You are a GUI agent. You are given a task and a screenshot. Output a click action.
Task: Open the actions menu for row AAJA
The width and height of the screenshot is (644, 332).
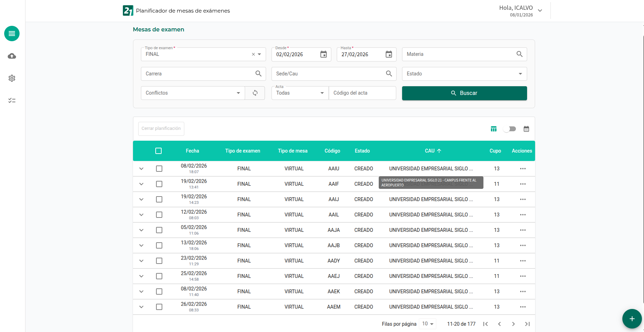523,230
